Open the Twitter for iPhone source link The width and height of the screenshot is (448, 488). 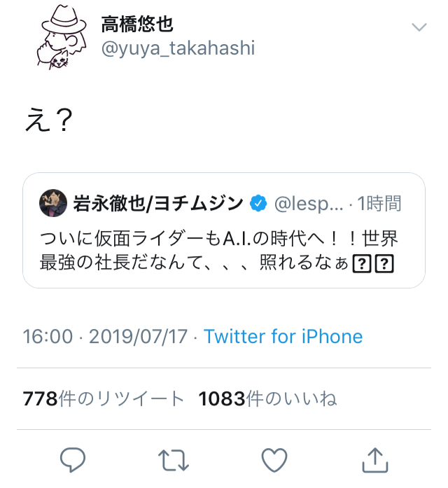[x=283, y=337]
